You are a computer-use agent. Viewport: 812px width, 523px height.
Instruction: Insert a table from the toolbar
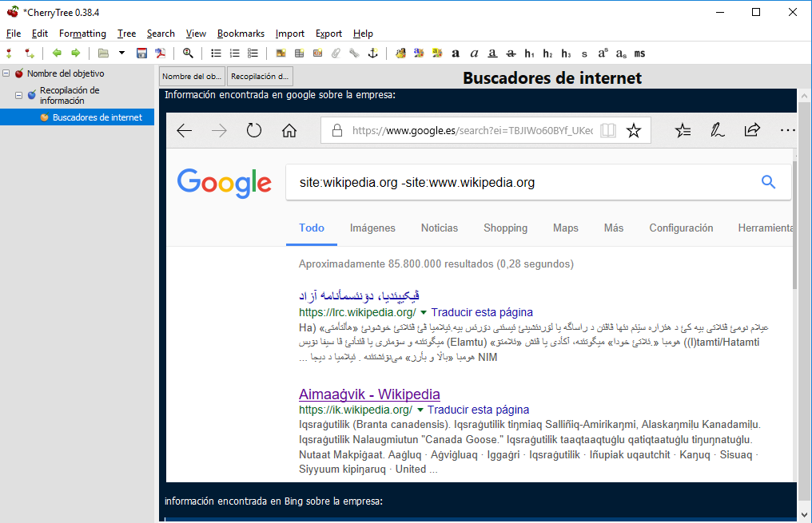(x=300, y=53)
